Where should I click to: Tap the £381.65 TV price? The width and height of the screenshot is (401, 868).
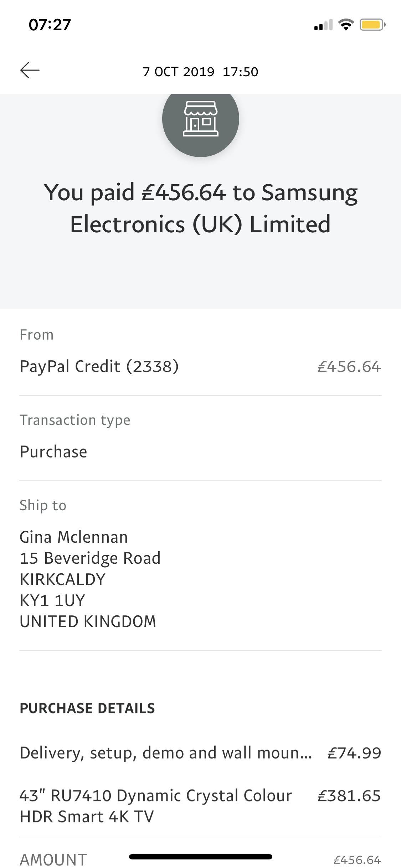point(349,796)
